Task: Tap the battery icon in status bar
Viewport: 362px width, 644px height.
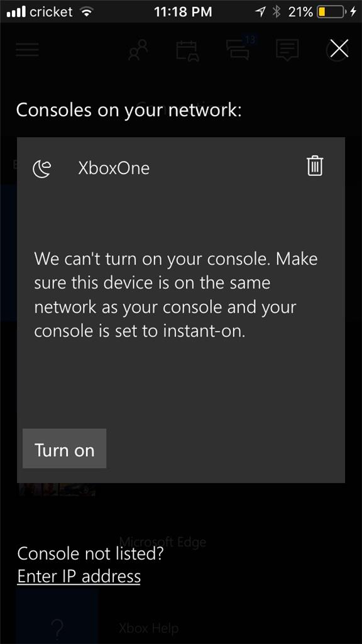Action: pyautogui.click(x=331, y=12)
